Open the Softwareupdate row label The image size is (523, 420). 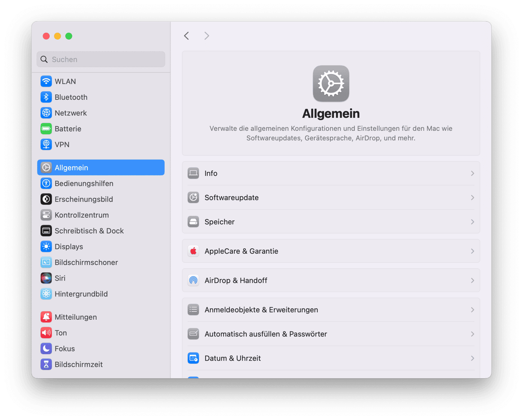[x=232, y=198]
